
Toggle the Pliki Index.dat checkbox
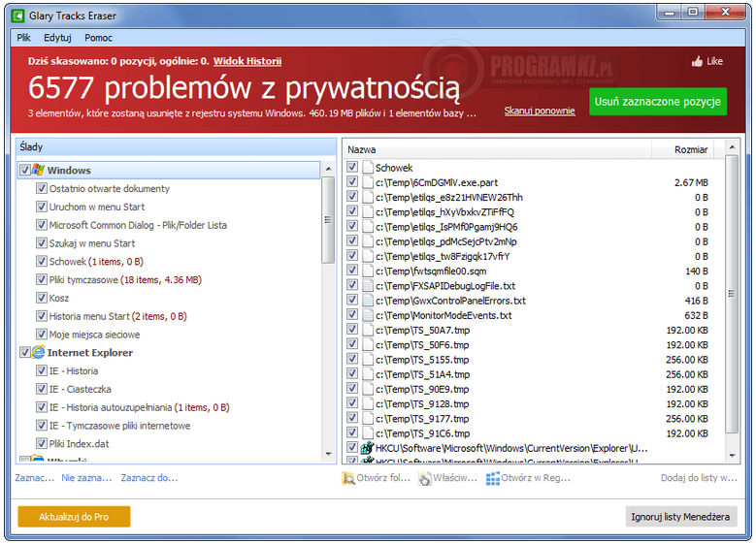coord(42,443)
